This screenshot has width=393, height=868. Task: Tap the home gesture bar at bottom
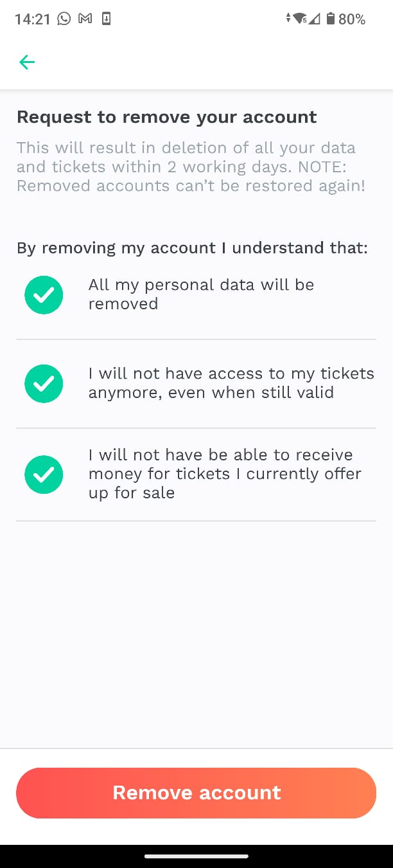(197, 856)
